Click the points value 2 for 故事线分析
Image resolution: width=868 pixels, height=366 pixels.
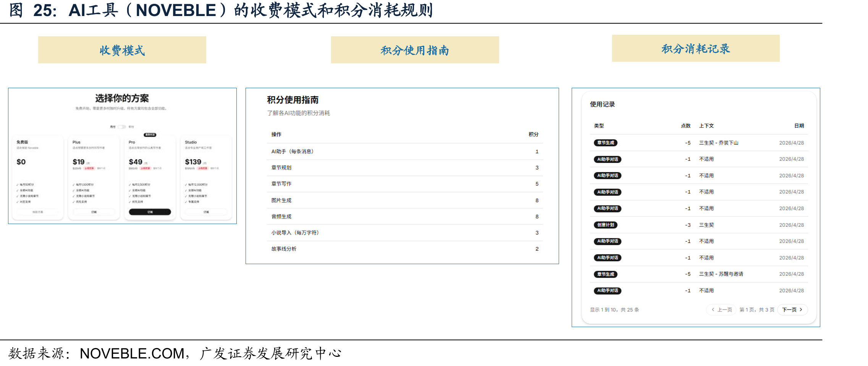537,249
